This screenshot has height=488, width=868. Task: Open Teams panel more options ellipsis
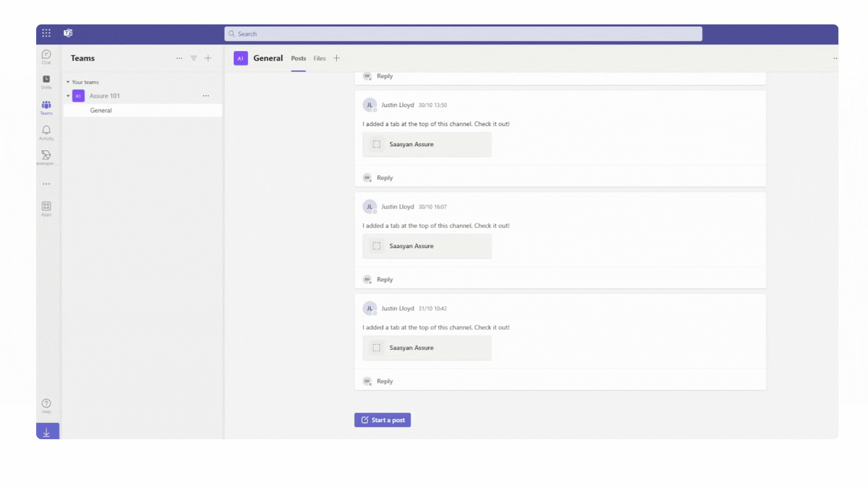coord(179,58)
